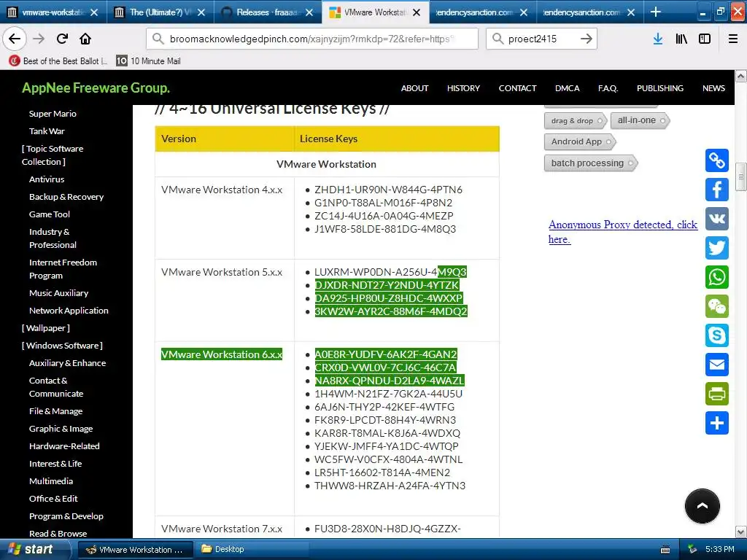Share page on WeChat
Image resolution: width=747 pixels, height=560 pixels.
[x=716, y=306]
